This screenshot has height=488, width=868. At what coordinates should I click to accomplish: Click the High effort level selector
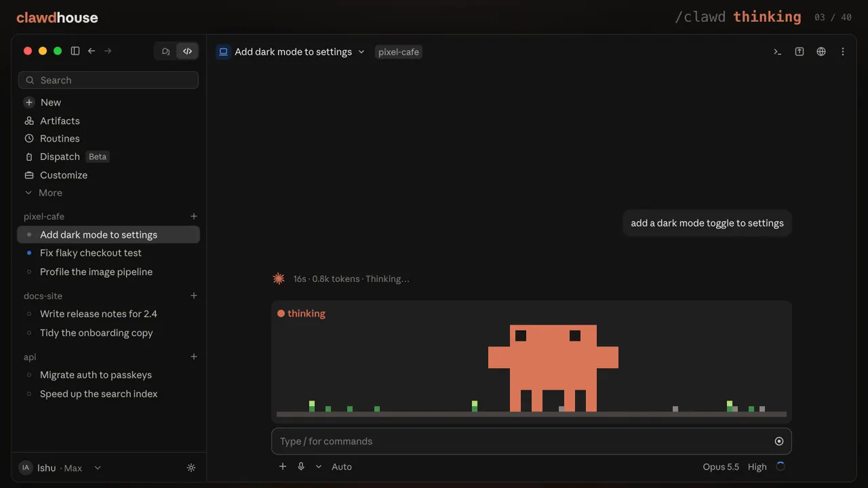[x=757, y=466]
